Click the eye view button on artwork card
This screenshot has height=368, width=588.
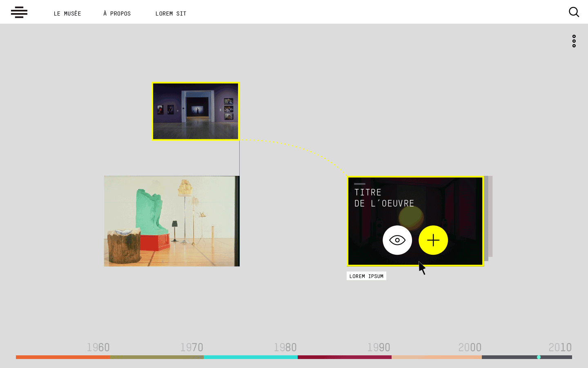click(x=397, y=240)
